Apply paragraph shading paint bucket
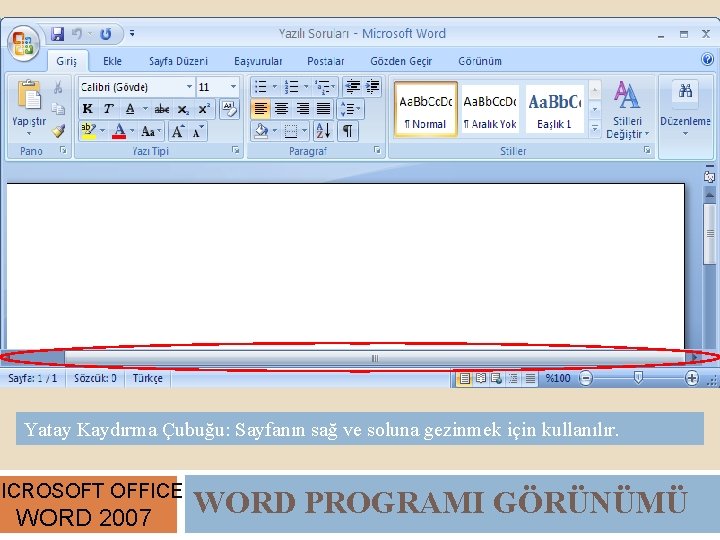720x540 pixels. coord(261,131)
